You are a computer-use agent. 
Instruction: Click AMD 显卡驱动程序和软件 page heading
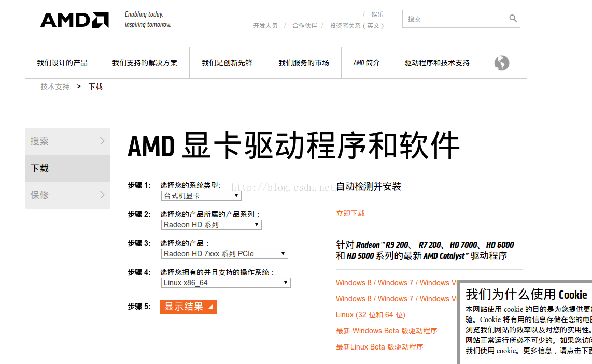(293, 146)
